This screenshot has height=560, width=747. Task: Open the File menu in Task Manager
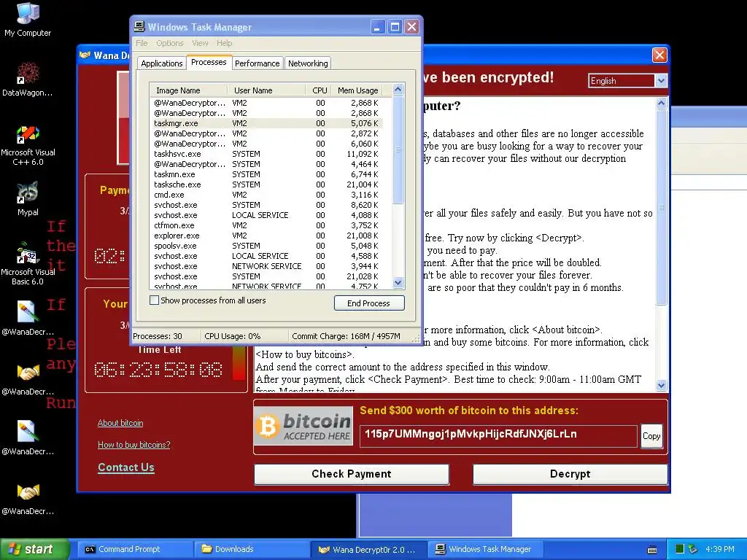point(142,43)
